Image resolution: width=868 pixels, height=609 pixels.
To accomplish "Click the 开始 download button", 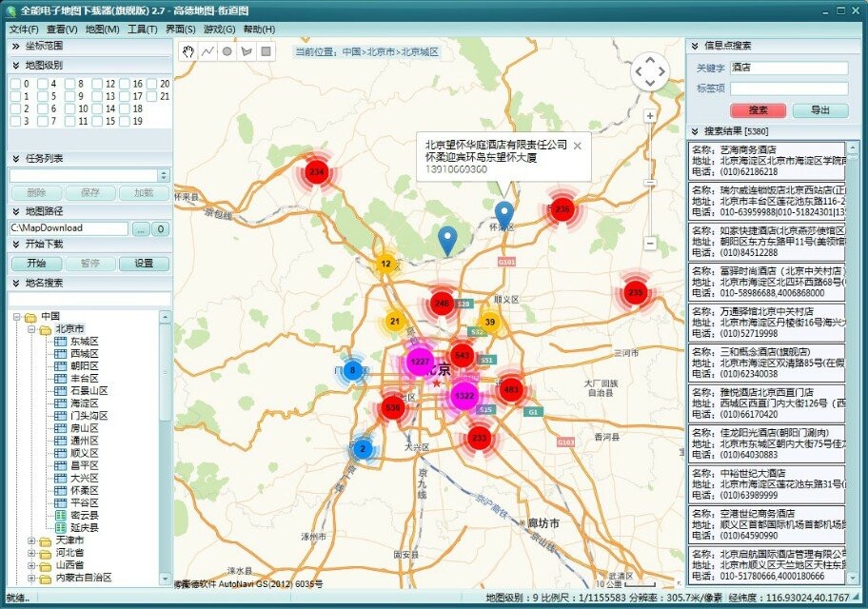I will point(35,264).
